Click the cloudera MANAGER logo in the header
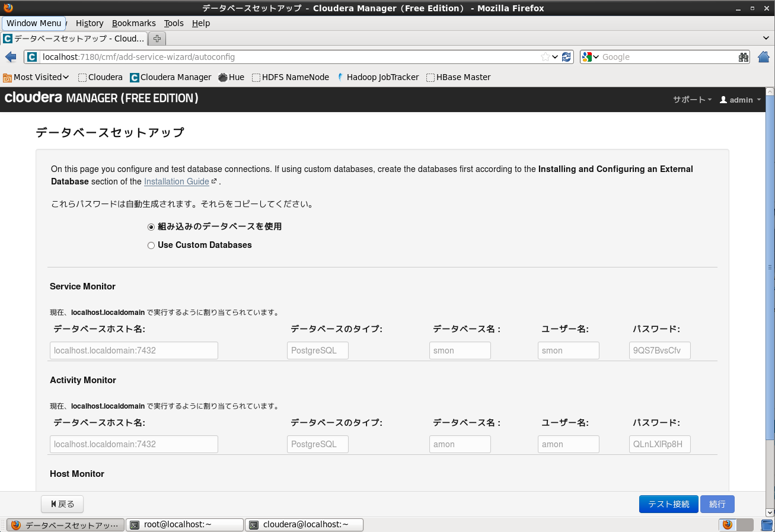 click(x=101, y=98)
